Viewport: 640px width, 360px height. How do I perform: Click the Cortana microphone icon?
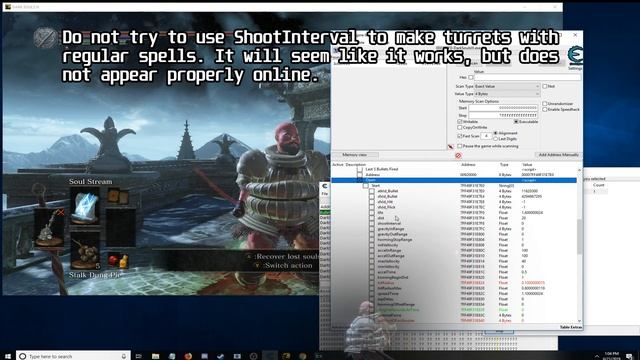tap(124, 356)
